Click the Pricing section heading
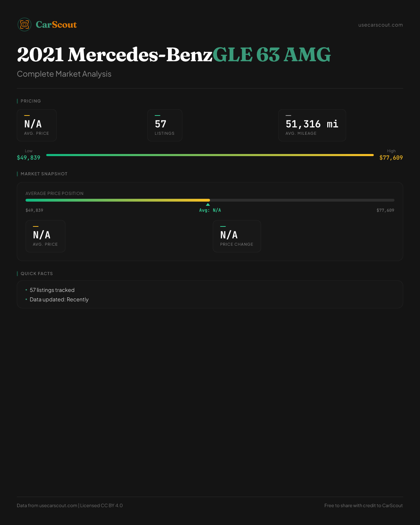Screen dimensions: 420x525 [31, 101]
